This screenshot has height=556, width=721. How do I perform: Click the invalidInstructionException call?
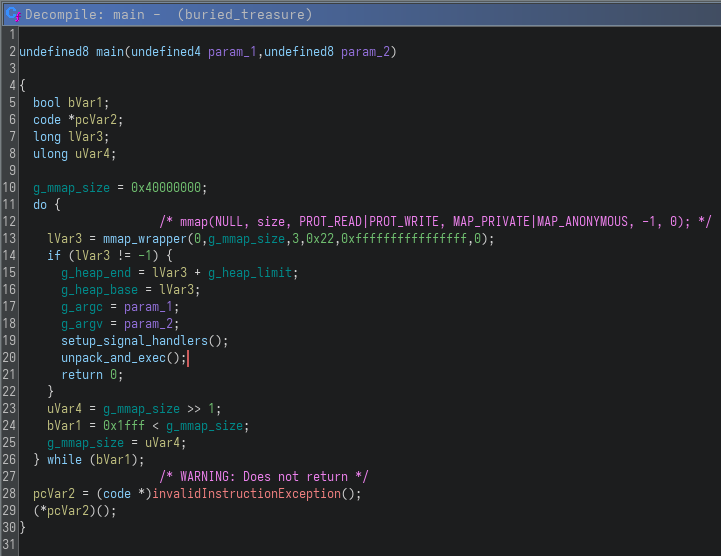point(254,494)
